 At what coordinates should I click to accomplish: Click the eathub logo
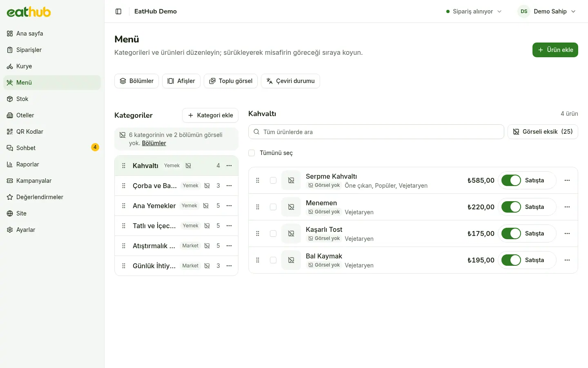click(29, 12)
